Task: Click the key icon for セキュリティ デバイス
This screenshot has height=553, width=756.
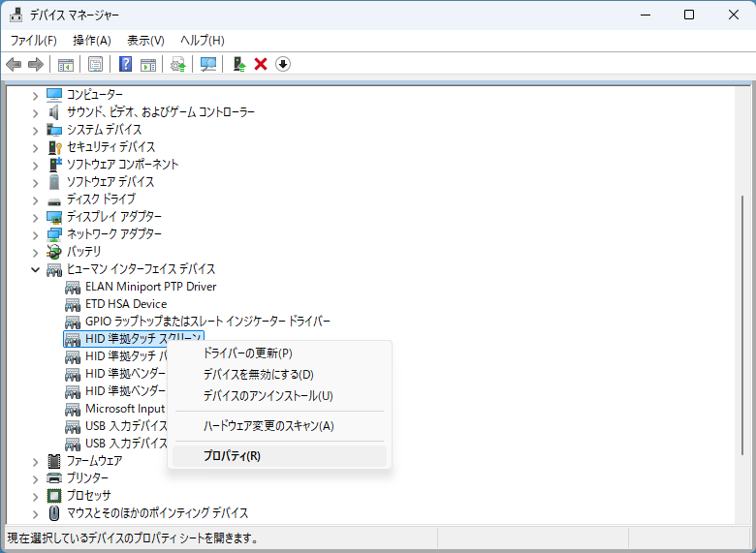Action: coord(55,147)
